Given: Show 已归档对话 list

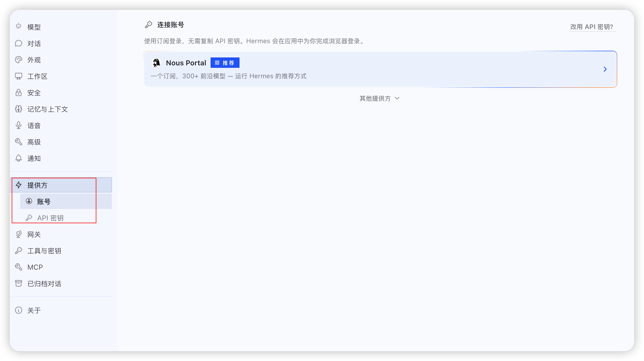Looking at the screenshot, I should coord(61,284).
